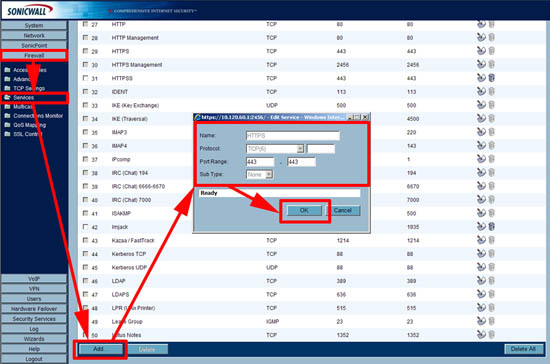The width and height of the screenshot is (550, 364).
Task: Click the edit icon for IMAP4 row
Action: [x=481, y=145]
